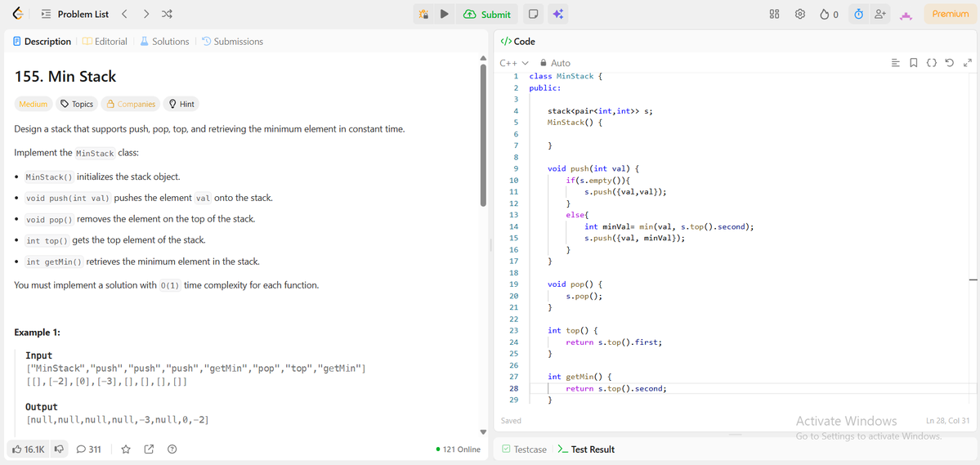Viewport: 980px width, 465px height.
Task: Click 'Saved' status in the editor footer
Action: (511, 421)
